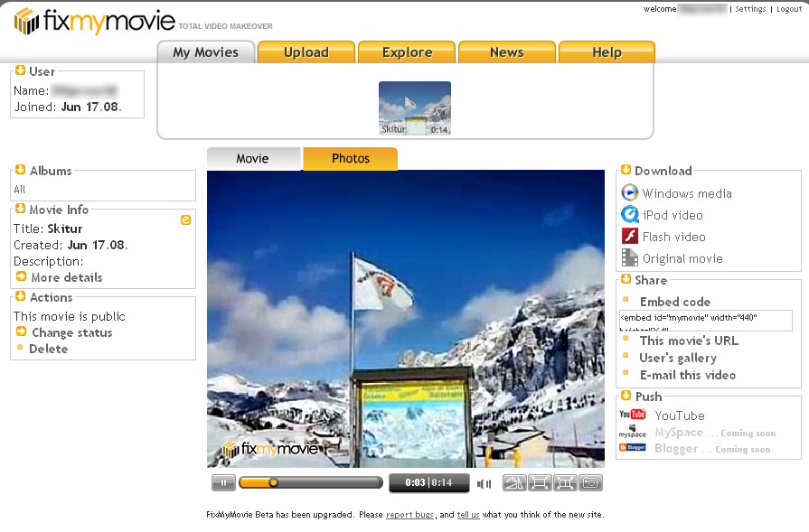
Task: Collapse the Download panel arrow
Action: (626, 170)
